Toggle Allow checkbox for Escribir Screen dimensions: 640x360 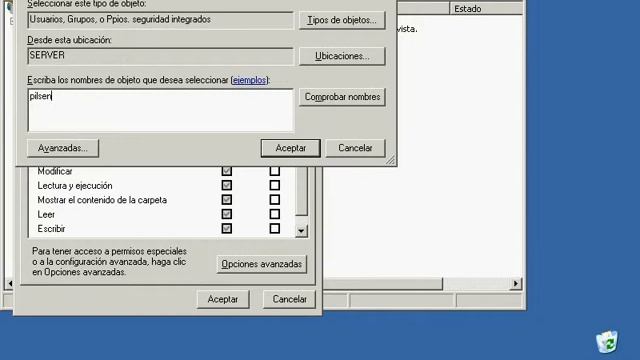(227, 228)
